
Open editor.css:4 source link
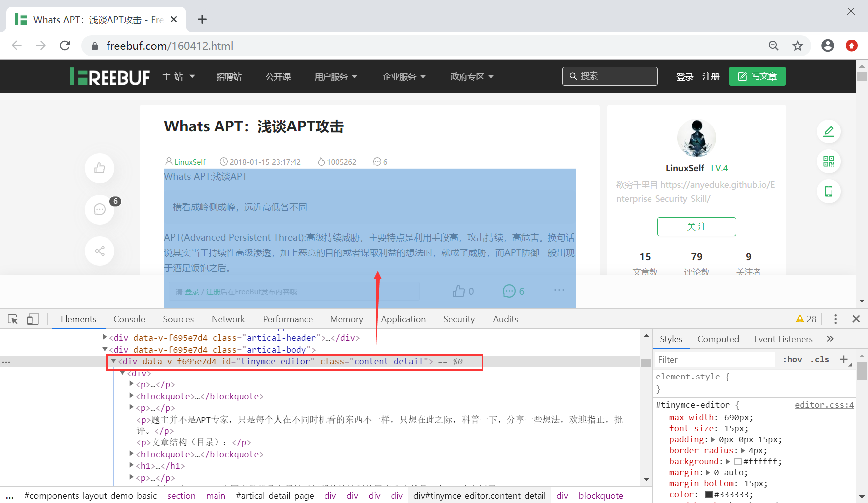824,405
